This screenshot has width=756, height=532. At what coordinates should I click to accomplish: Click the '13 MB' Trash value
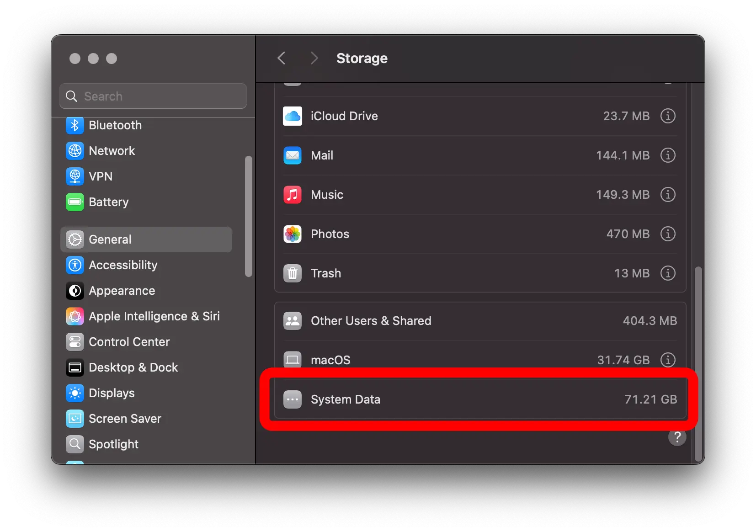click(x=632, y=273)
